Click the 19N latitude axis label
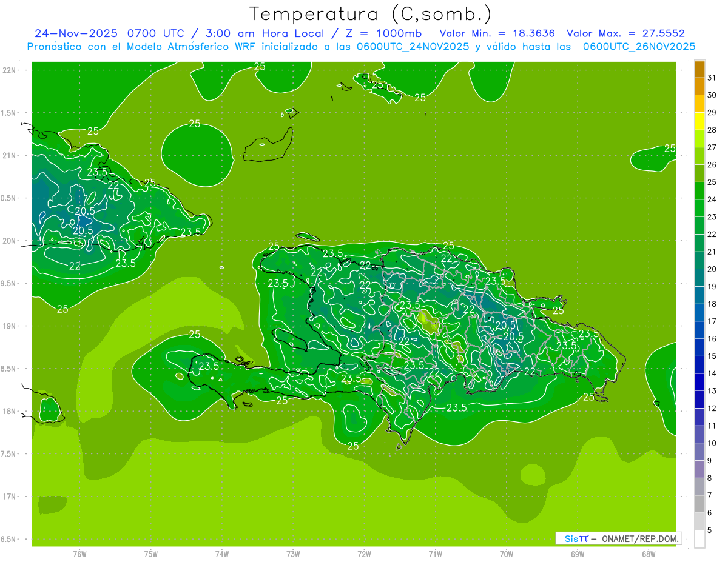This screenshot has height=562, width=728. point(9,326)
